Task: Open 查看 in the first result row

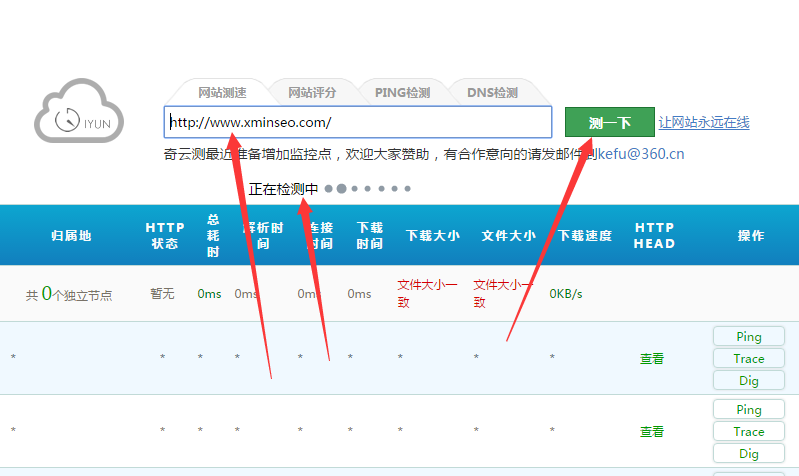Action: tap(652, 358)
